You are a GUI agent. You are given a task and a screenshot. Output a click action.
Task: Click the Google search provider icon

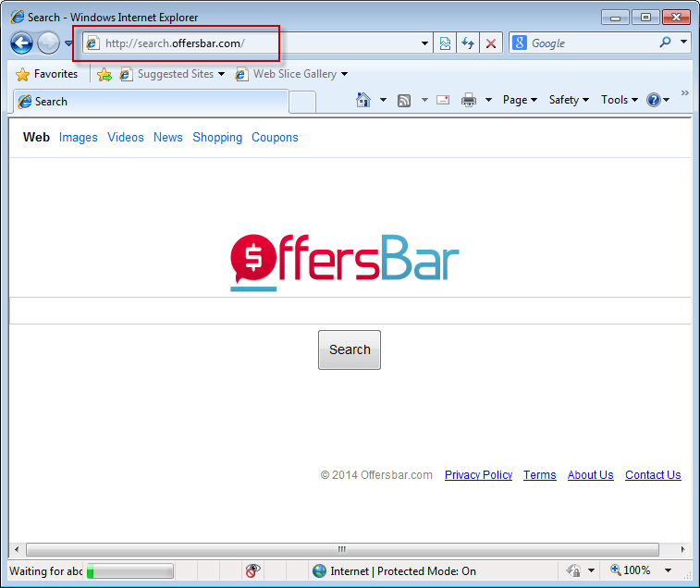coord(519,43)
